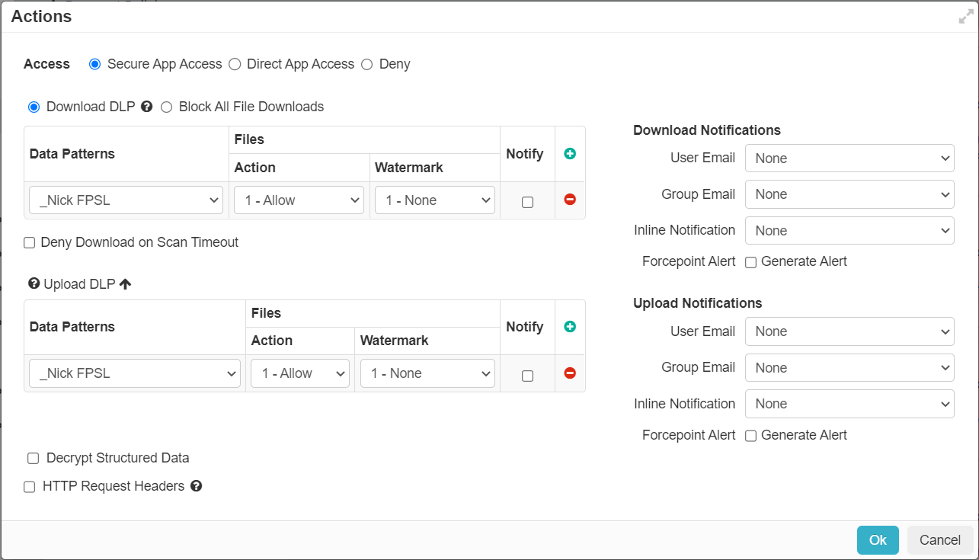This screenshot has height=560, width=979.
Task: Delete the Upload DLP data pattern row
Action: click(570, 373)
